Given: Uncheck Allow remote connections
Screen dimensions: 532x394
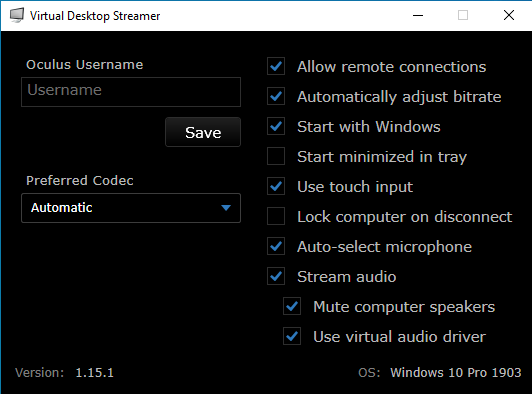Looking at the screenshot, I should tap(276, 66).
